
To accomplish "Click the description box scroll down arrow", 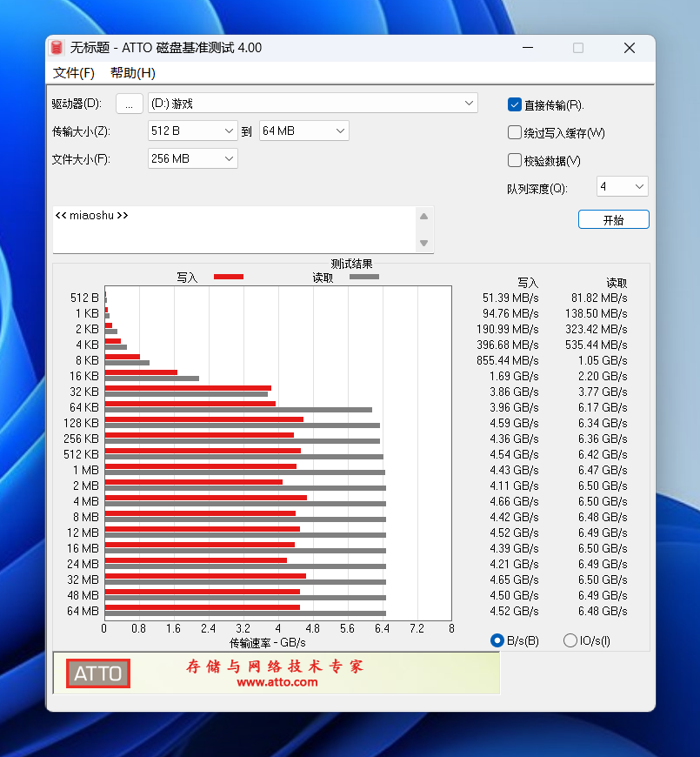I will [424, 243].
